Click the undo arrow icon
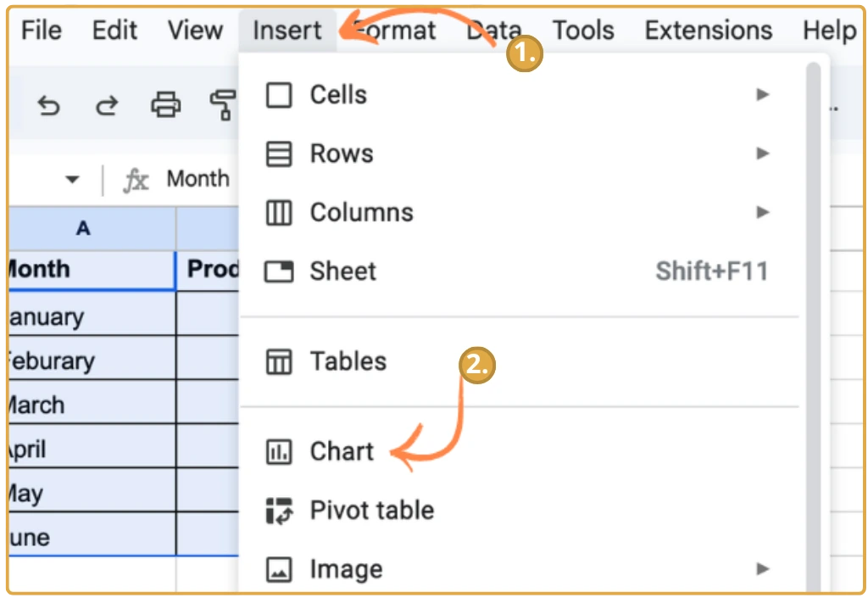This screenshot has height=598, width=868. coord(49,106)
